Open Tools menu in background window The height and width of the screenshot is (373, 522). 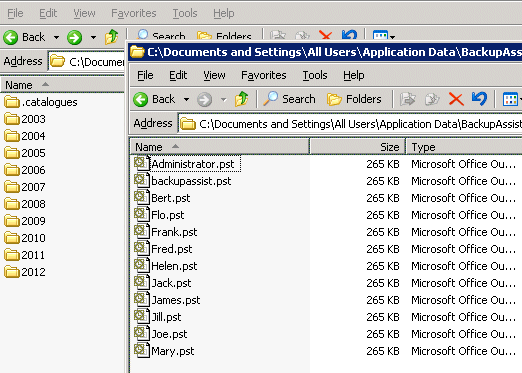[185, 13]
